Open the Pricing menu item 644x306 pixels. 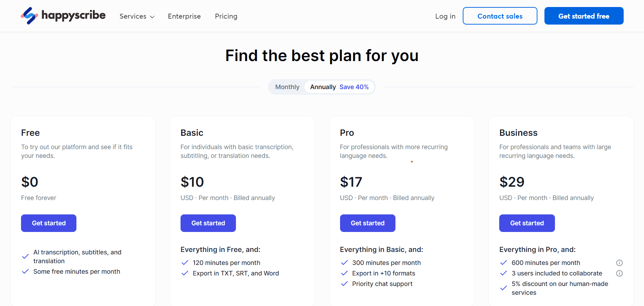pyautogui.click(x=226, y=16)
